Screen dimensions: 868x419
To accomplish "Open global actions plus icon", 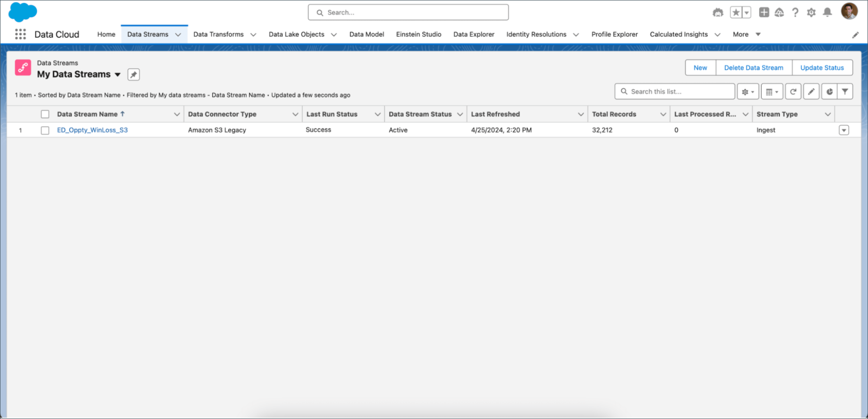I will [764, 12].
